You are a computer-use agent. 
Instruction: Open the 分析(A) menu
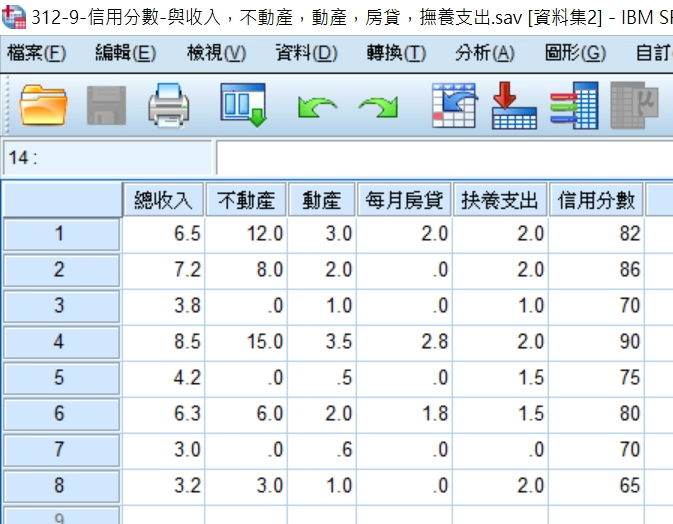(484, 53)
